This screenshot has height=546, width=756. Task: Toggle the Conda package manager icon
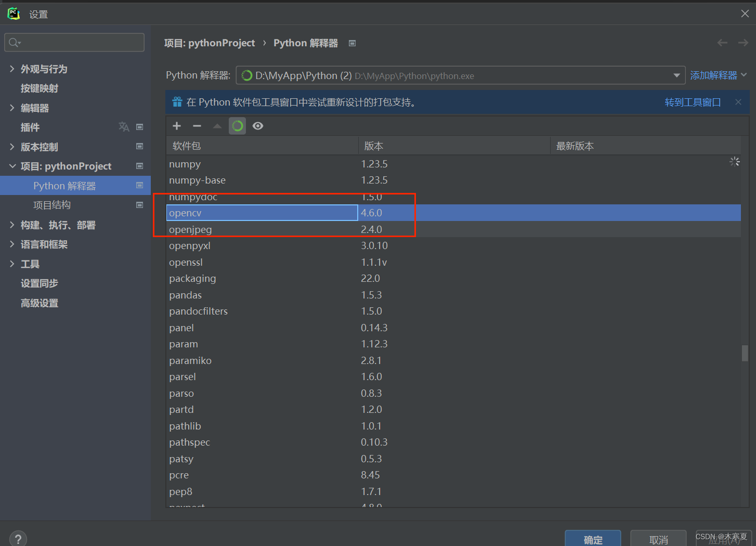point(238,126)
